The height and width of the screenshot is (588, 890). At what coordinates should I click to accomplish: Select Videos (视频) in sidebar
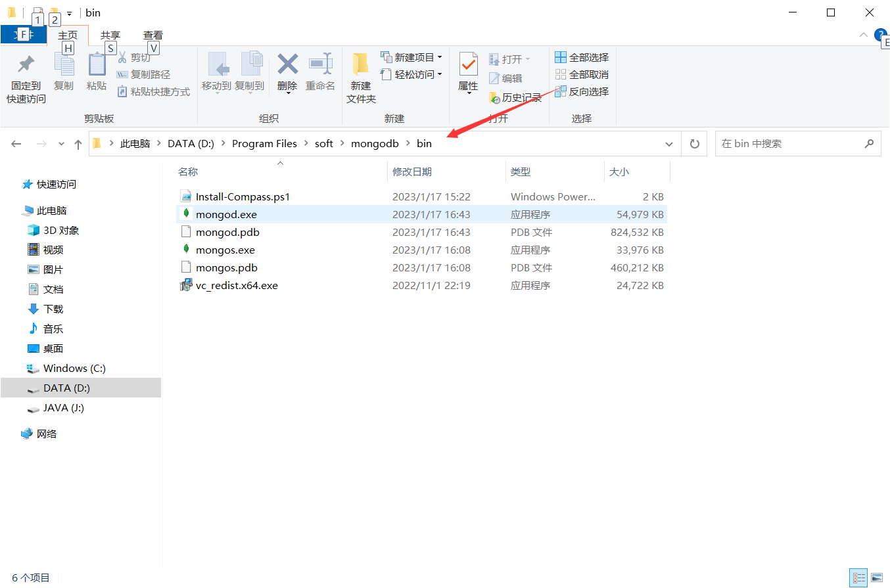click(x=45, y=250)
